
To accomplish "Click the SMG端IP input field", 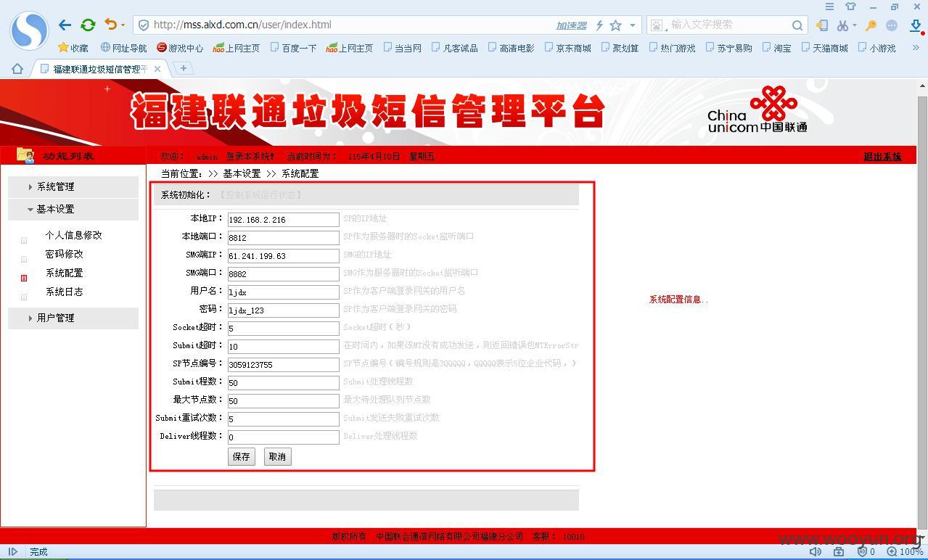I will coord(284,255).
